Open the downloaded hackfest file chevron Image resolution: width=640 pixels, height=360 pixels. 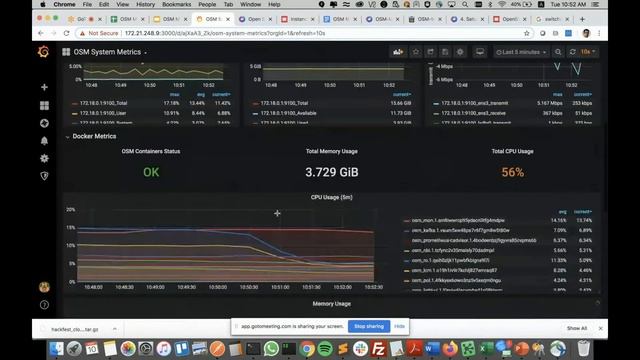pos(115,329)
